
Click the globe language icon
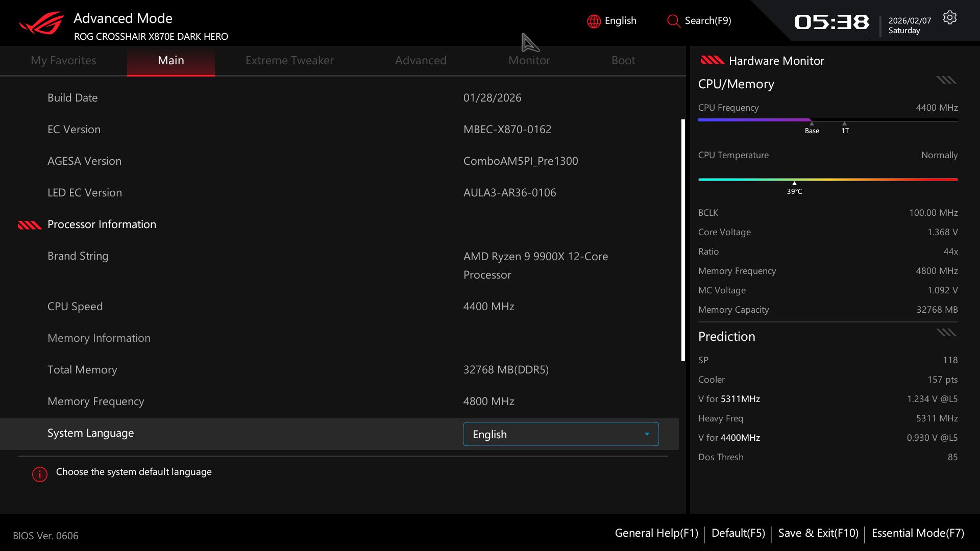(x=594, y=21)
